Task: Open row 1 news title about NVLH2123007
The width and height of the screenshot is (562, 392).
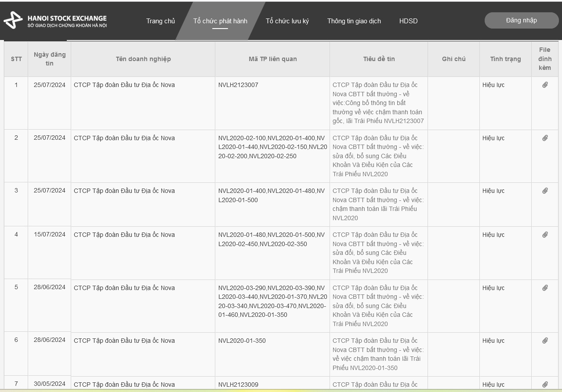Action: (x=378, y=103)
